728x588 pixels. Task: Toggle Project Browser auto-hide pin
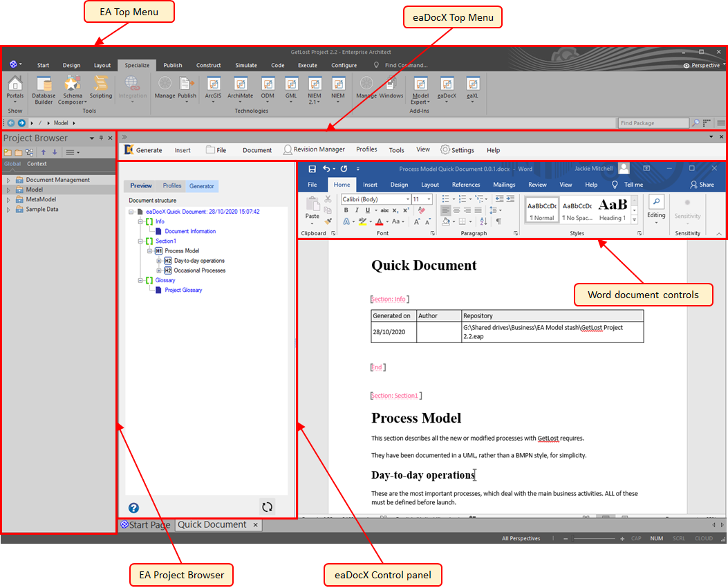click(x=101, y=138)
